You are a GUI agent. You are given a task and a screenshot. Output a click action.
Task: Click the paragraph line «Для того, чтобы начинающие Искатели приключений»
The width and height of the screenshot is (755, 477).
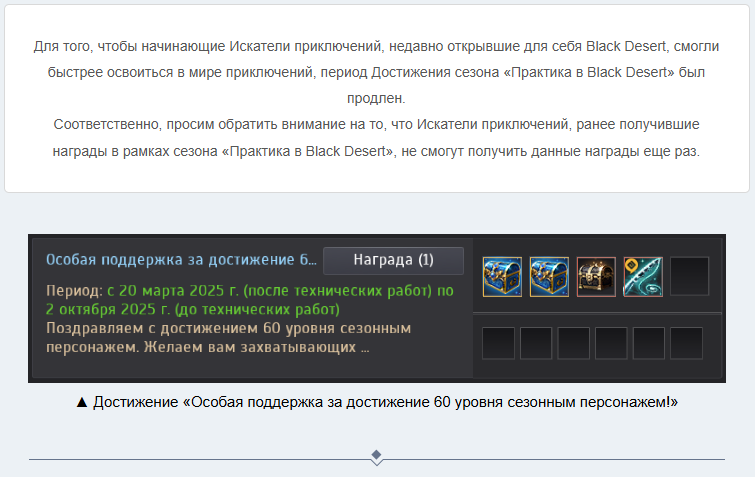pyautogui.click(x=208, y=46)
